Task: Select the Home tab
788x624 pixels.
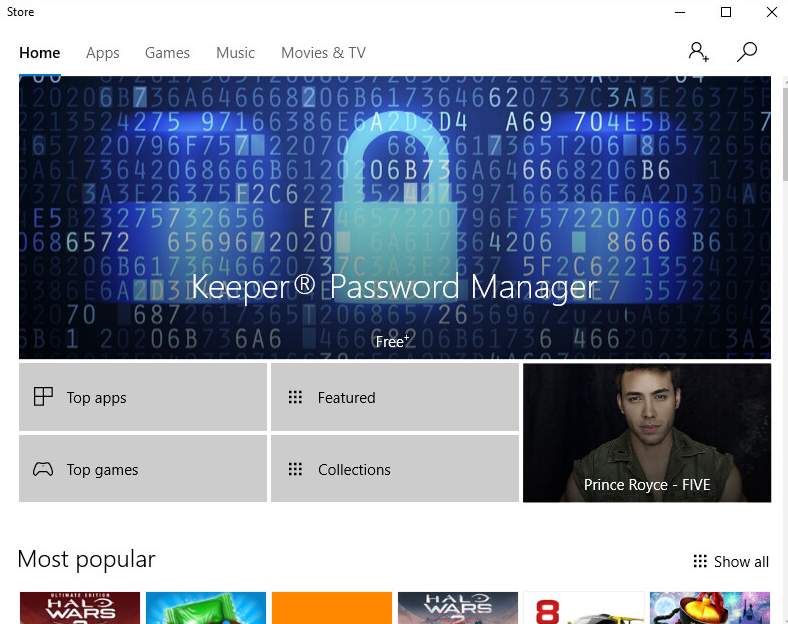Action: click(x=40, y=53)
